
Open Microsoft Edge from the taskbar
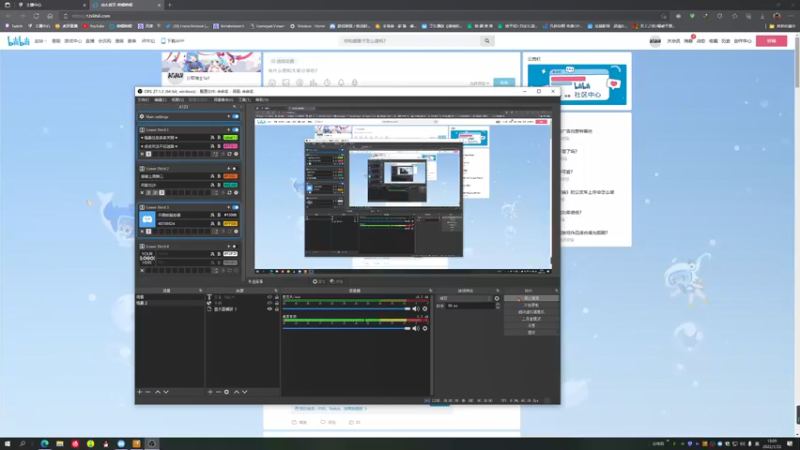coord(44,444)
